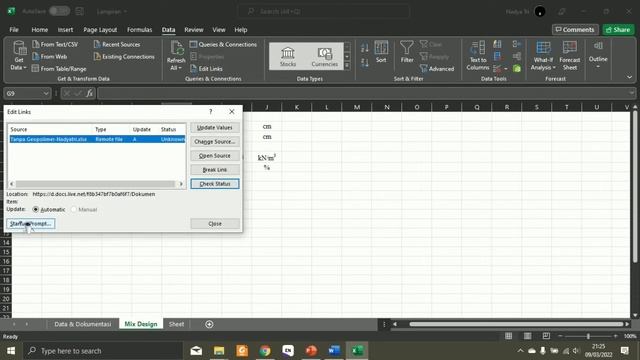Screen dimensions: 640x360
Task: Open the Help tab
Action: click(241, 30)
